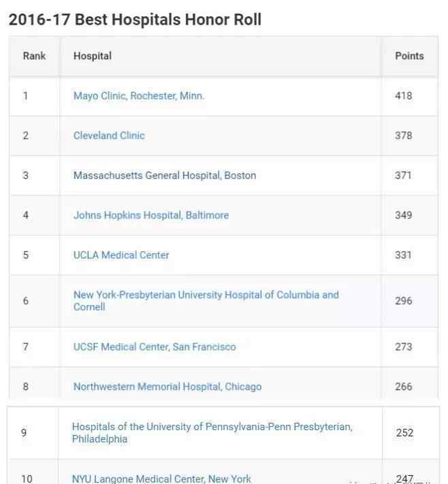This screenshot has height=484, width=448.
Task: Open Hospitals of the University of Pennsylvania link
Action: click(x=212, y=432)
